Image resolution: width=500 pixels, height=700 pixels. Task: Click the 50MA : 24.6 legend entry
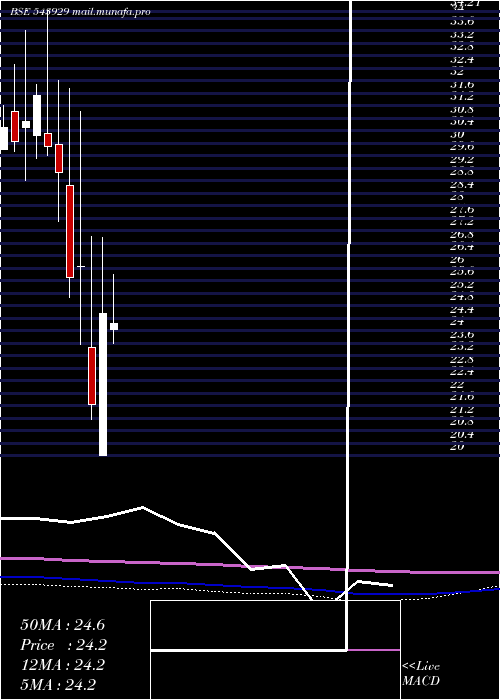(x=62, y=625)
